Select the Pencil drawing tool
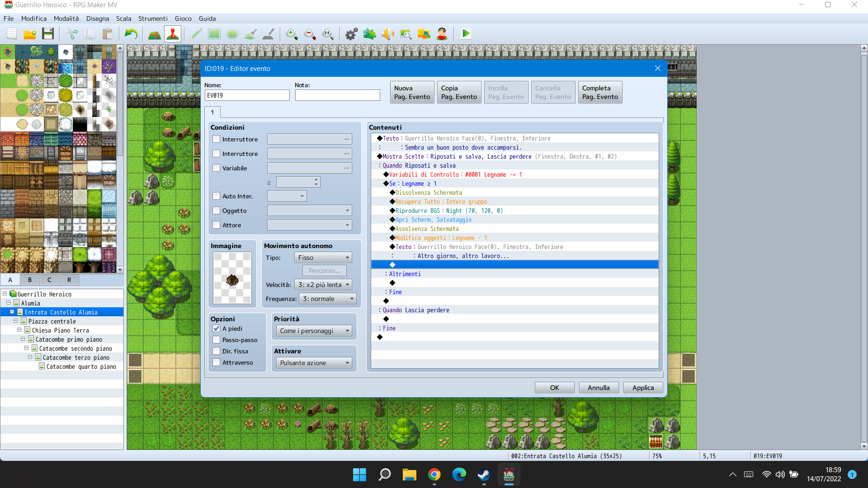Screen dimensions: 868x488 click(x=196, y=34)
